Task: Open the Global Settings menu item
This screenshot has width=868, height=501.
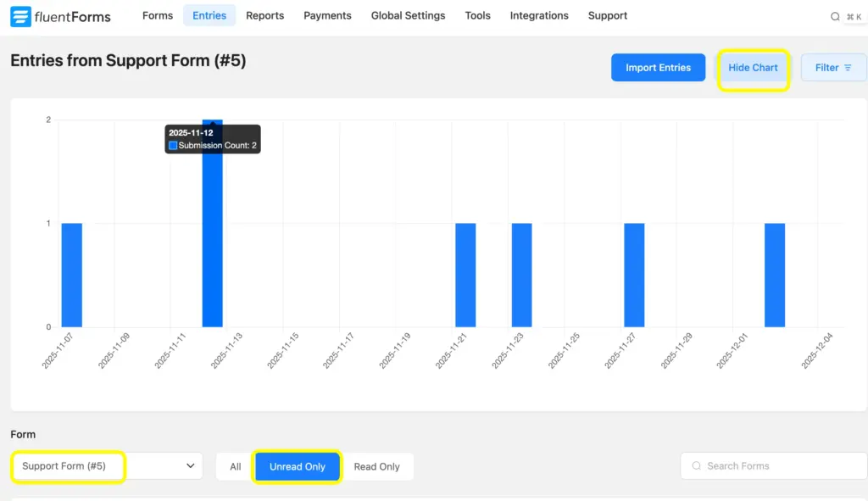Action: pyautogui.click(x=408, y=15)
